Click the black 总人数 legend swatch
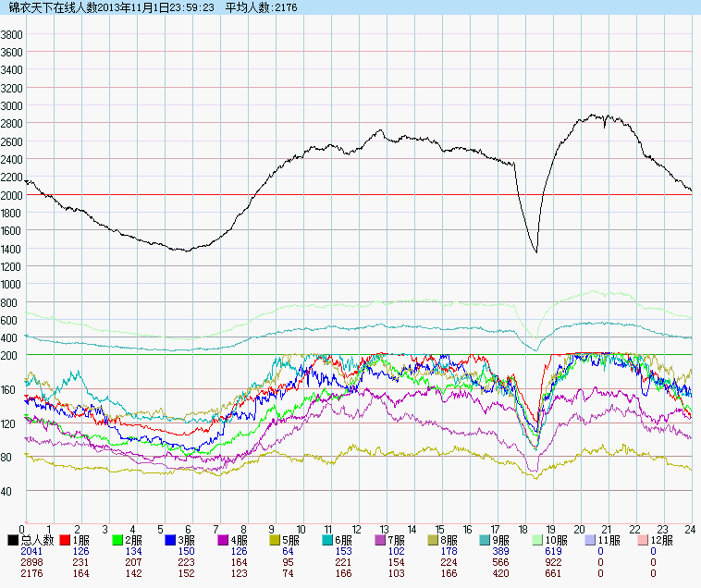701x588 pixels. [13, 539]
